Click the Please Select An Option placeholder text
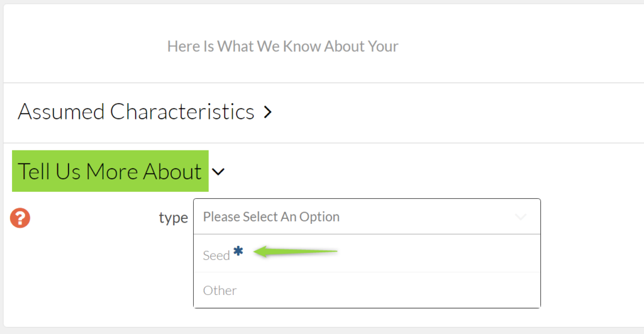 271,217
